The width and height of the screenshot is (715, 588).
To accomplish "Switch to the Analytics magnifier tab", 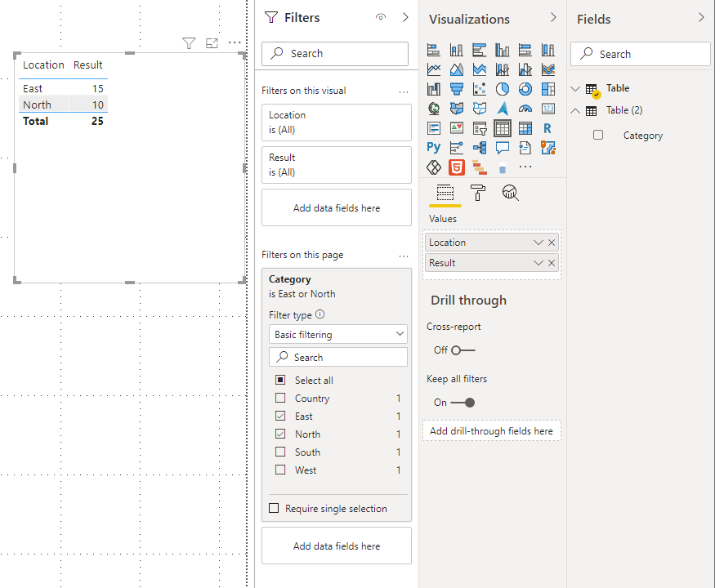I will tap(510, 193).
